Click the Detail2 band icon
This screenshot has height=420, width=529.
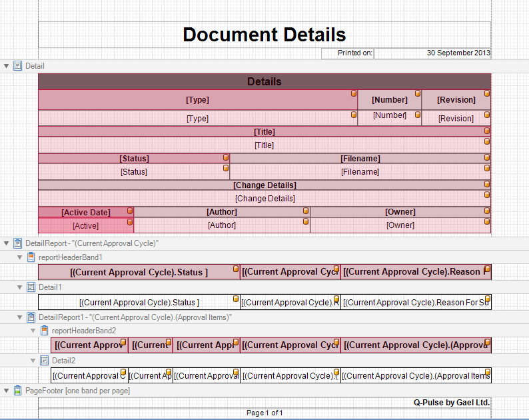(44, 361)
